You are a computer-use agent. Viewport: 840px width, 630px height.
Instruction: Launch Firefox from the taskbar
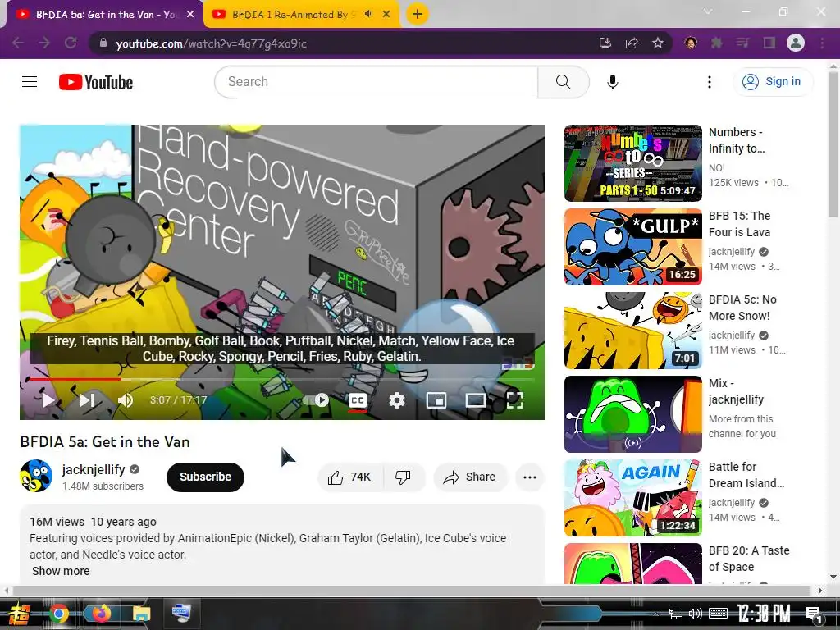click(x=100, y=613)
